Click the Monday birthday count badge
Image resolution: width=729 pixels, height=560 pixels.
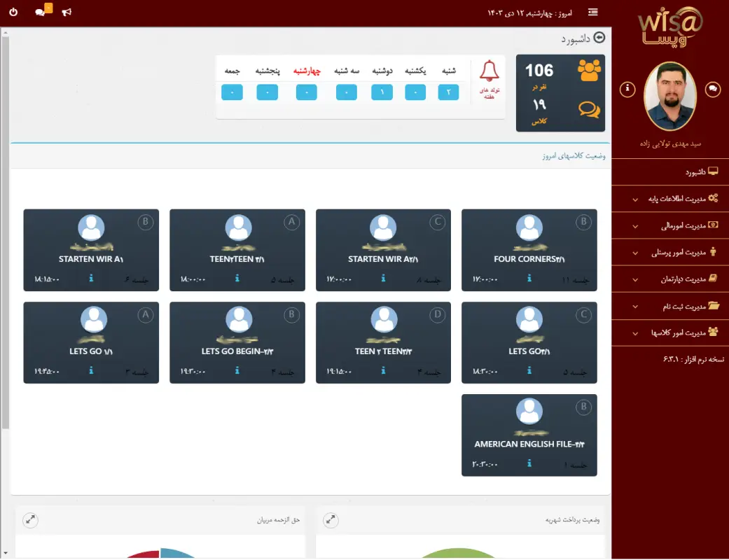382,92
